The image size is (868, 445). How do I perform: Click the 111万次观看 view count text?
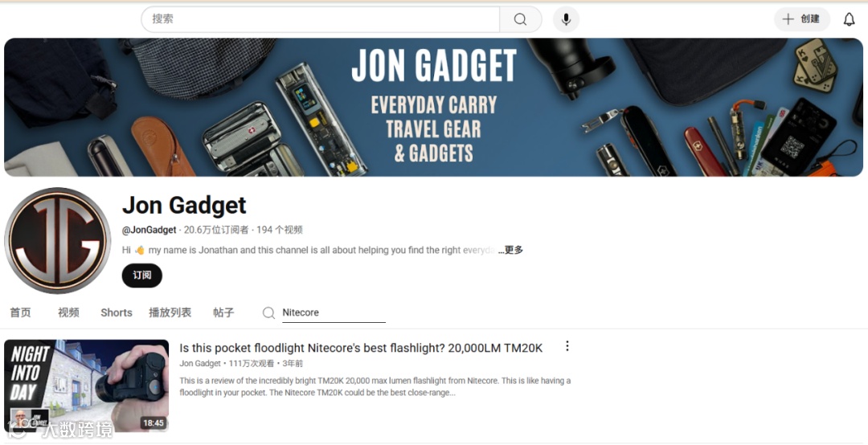[252, 364]
